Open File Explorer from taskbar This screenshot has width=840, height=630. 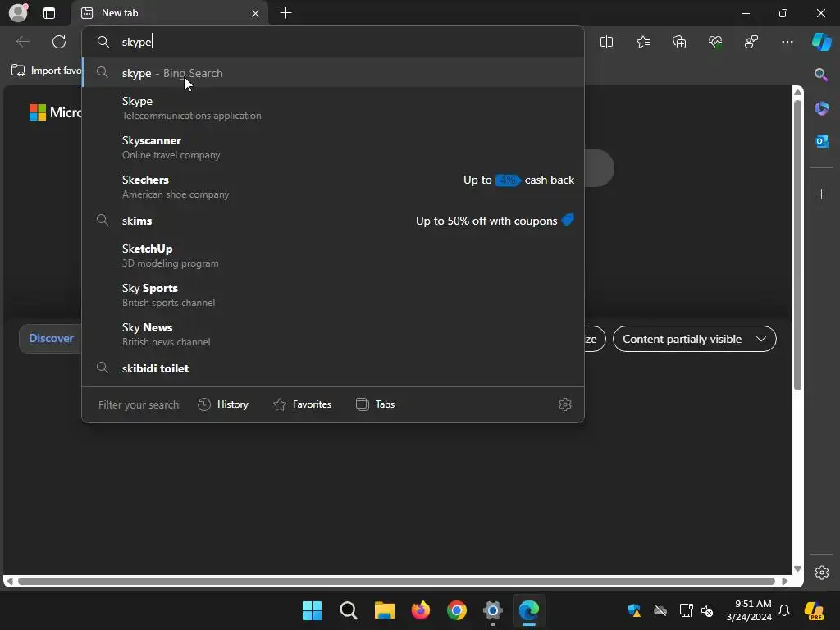(x=384, y=610)
